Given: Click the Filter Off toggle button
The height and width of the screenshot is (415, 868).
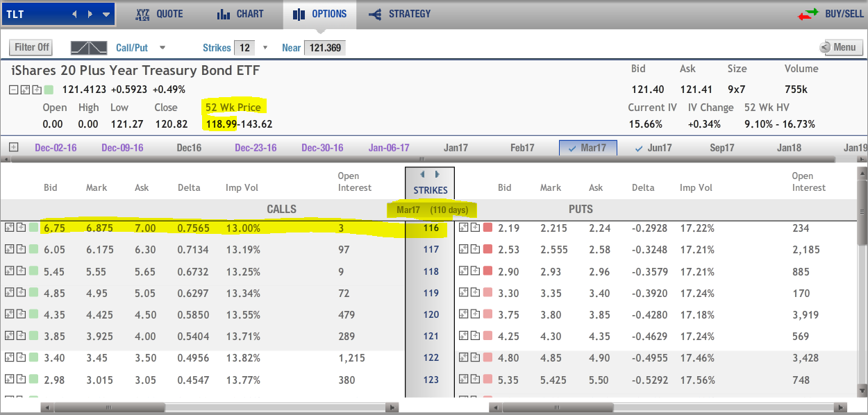Looking at the screenshot, I should (32, 47).
